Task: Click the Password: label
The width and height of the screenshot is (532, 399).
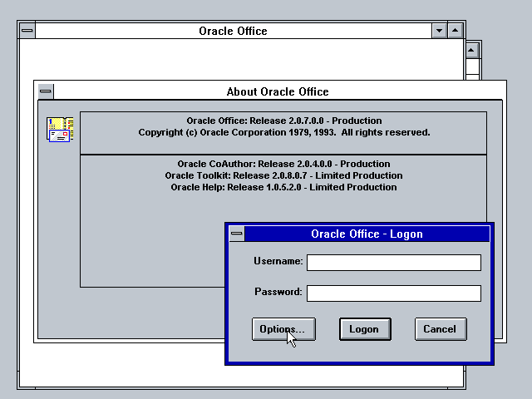Action: point(278,292)
